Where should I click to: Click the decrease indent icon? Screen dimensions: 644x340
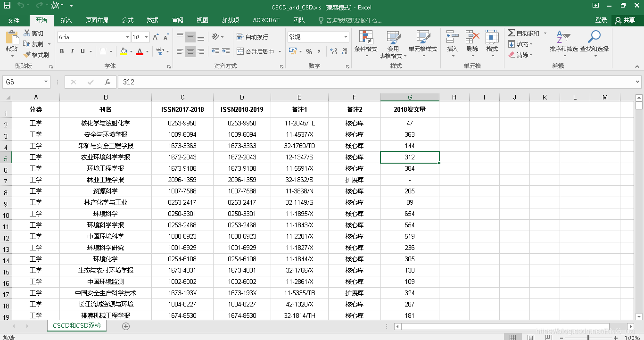[215, 51]
